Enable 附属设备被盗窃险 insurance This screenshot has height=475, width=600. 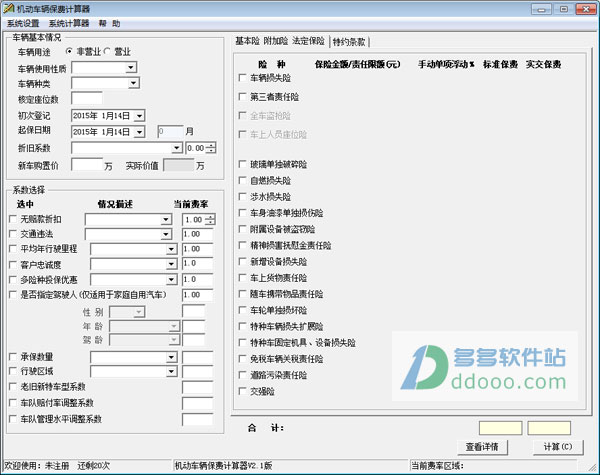click(x=242, y=229)
